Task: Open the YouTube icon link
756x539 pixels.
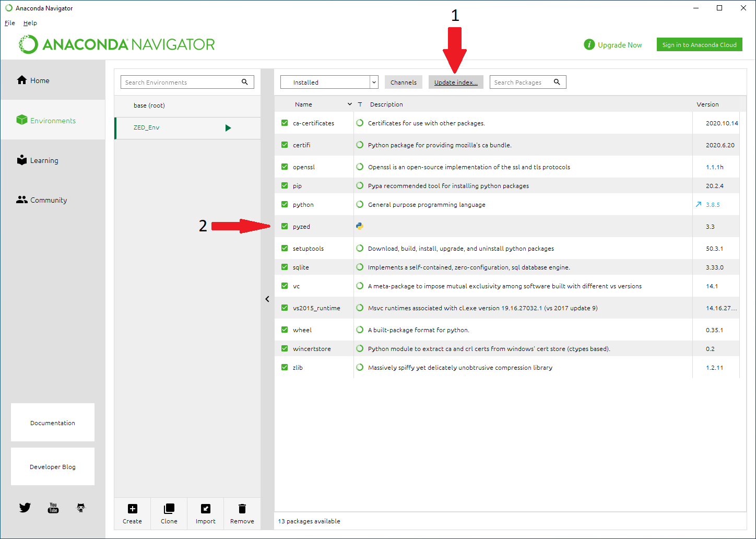Action: (x=53, y=508)
